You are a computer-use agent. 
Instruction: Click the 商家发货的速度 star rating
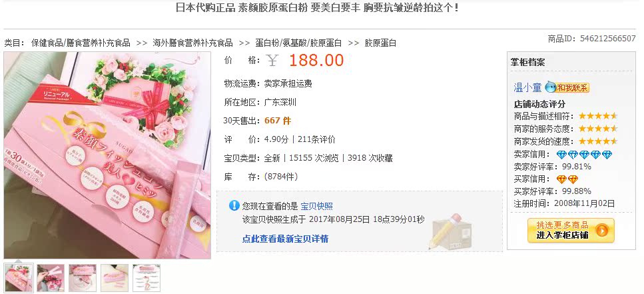(598, 141)
